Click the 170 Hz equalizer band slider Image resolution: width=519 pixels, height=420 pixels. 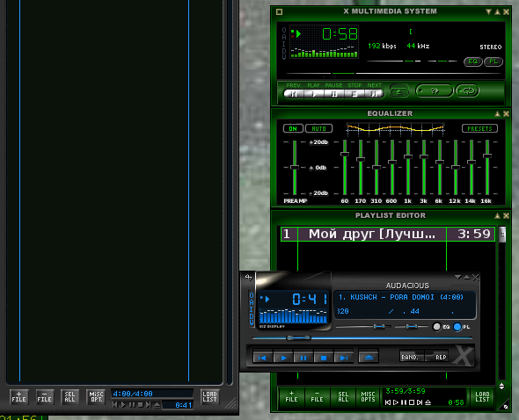coord(361,167)
